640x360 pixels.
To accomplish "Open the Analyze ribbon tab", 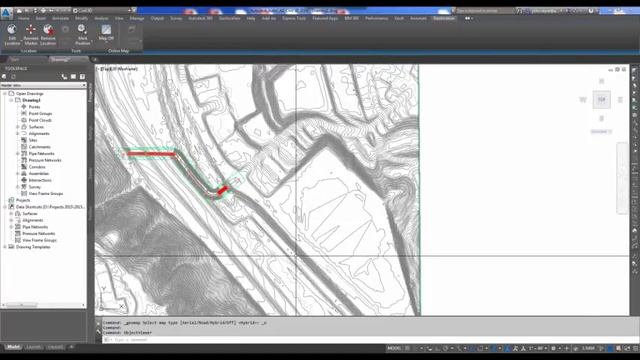I will tap(102, 18).
